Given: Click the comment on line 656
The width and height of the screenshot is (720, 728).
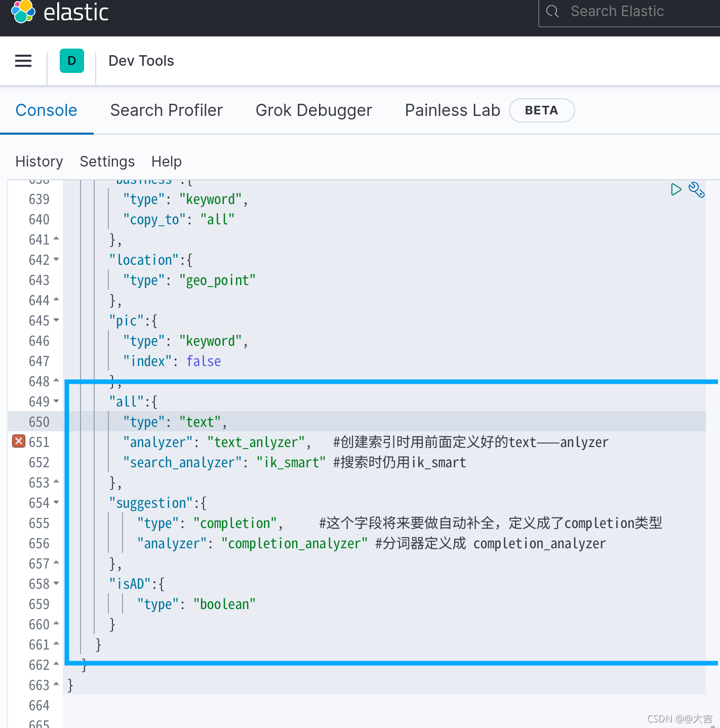Looking at the screenshot, I should click(491, 543).
